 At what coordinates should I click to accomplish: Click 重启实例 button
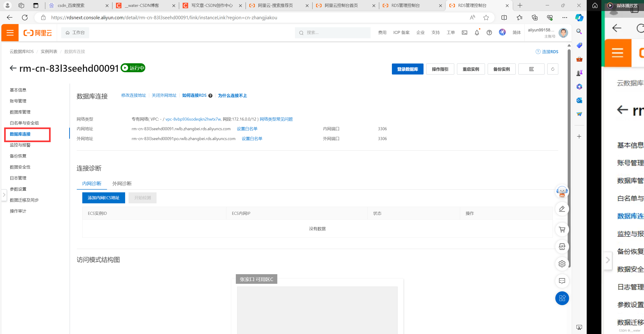(x=471, y=69)
